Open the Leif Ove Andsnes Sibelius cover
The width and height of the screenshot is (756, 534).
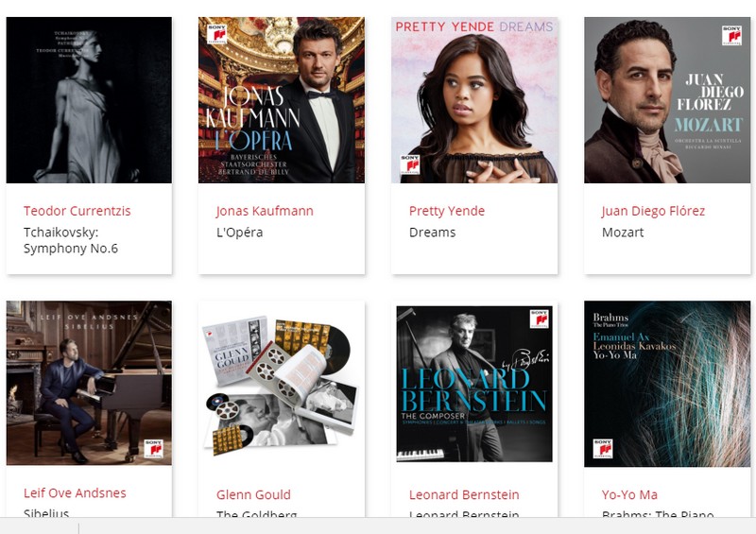pyautogui.click(x=89, y=383)
